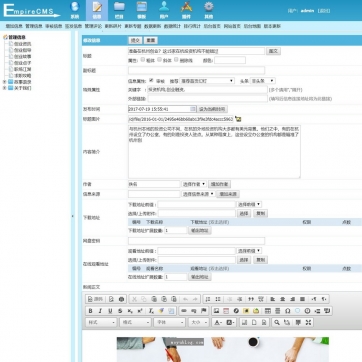Expand the 关于我们 tree folder
Image resolution: width=362 pixels, height=362 pixels.
[4, 88]
